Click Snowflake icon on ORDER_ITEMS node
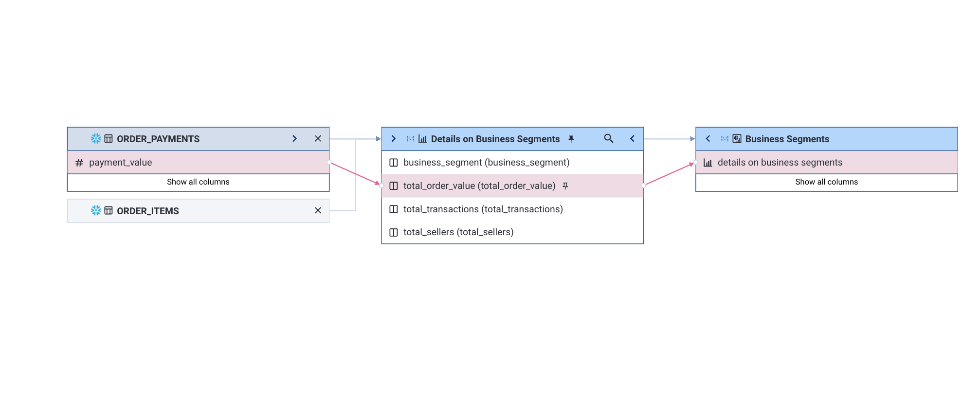980x410 pixels. 96,210
